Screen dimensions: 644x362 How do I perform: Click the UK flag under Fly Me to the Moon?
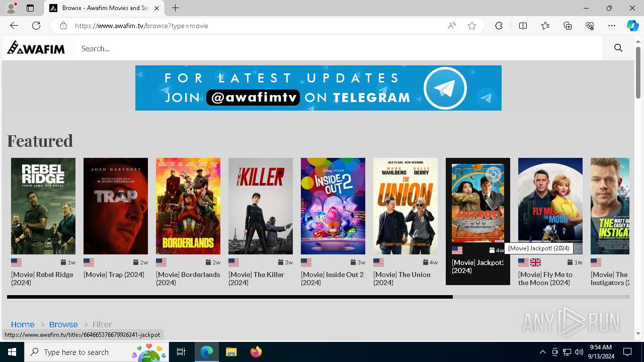(536, 262)
